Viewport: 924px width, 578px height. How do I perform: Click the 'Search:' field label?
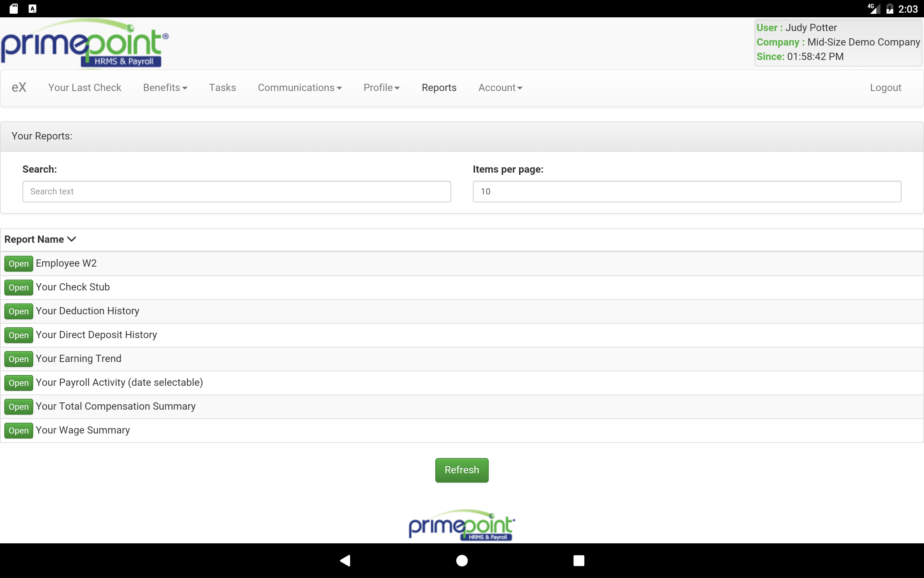point(39,169)
